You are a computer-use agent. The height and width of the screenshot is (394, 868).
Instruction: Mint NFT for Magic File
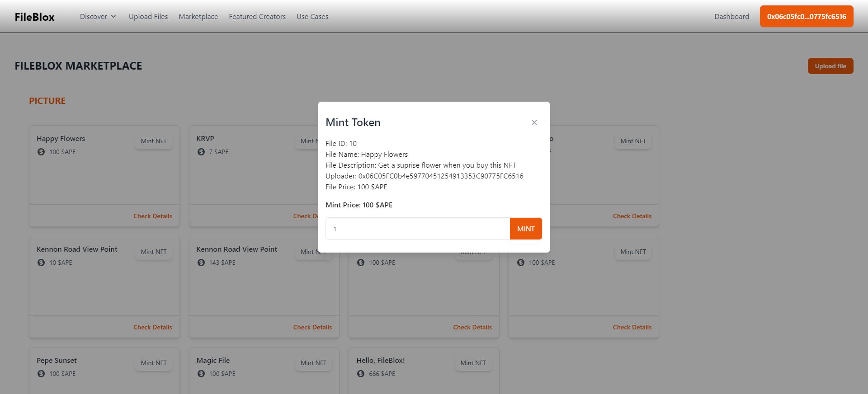point(313,363)
